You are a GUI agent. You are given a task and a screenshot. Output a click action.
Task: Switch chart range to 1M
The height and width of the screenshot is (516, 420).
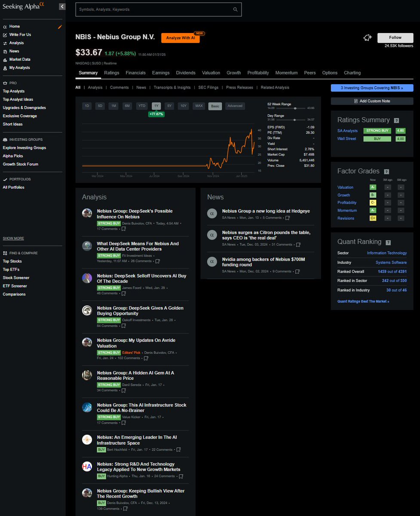pyautogui.click(x=113, y=106)
